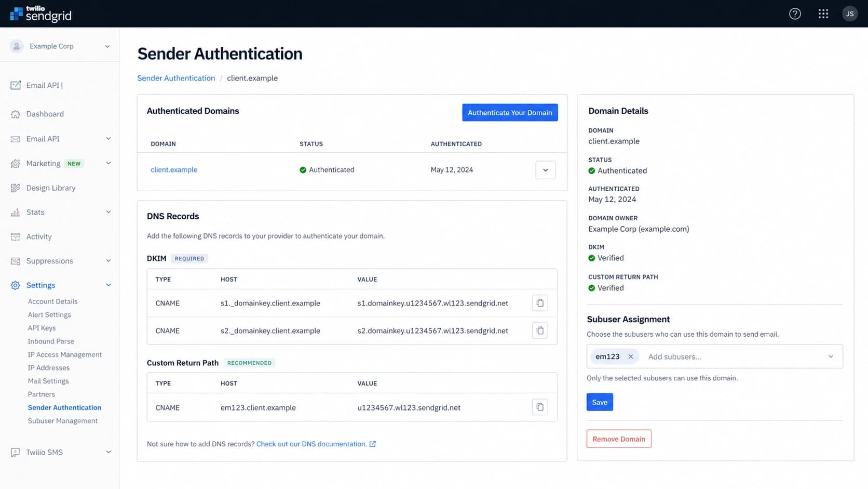Click the Remove Domain button
The width and height of the screenshot is (868, 489).
click(619, 439)
